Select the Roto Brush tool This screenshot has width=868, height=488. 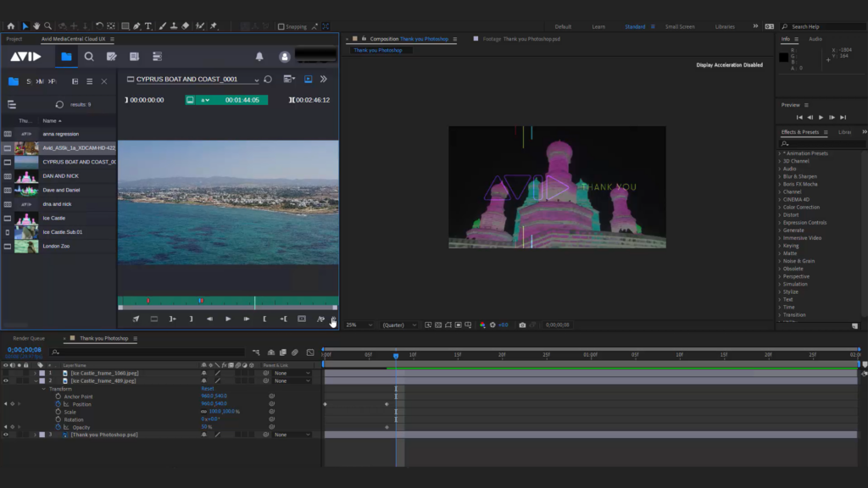tap(200, 26)
